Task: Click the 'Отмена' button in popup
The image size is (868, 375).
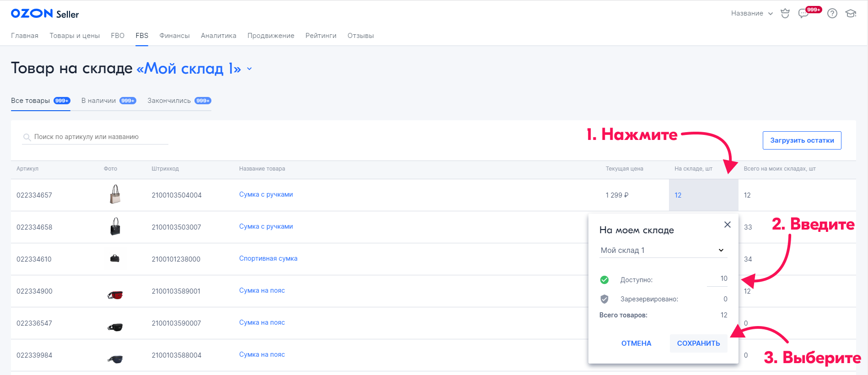Action: (x=636, y=343)
